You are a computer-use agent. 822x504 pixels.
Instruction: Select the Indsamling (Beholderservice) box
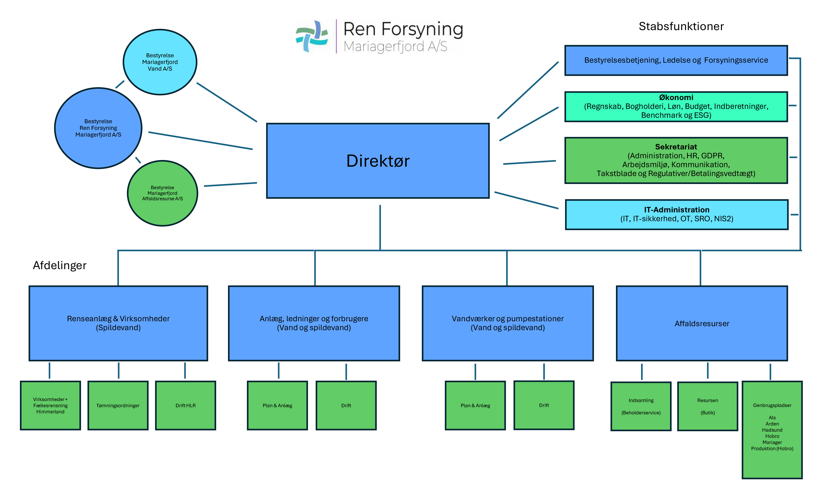(641, 406)
